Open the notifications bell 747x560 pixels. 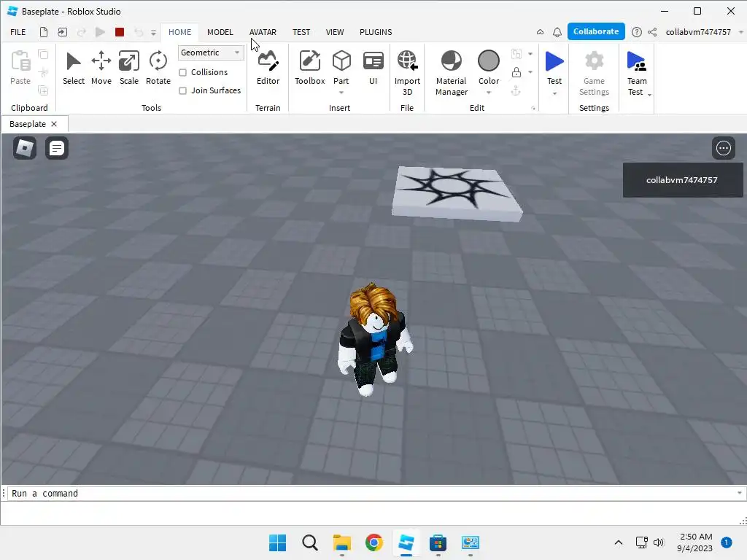[557, 32]
